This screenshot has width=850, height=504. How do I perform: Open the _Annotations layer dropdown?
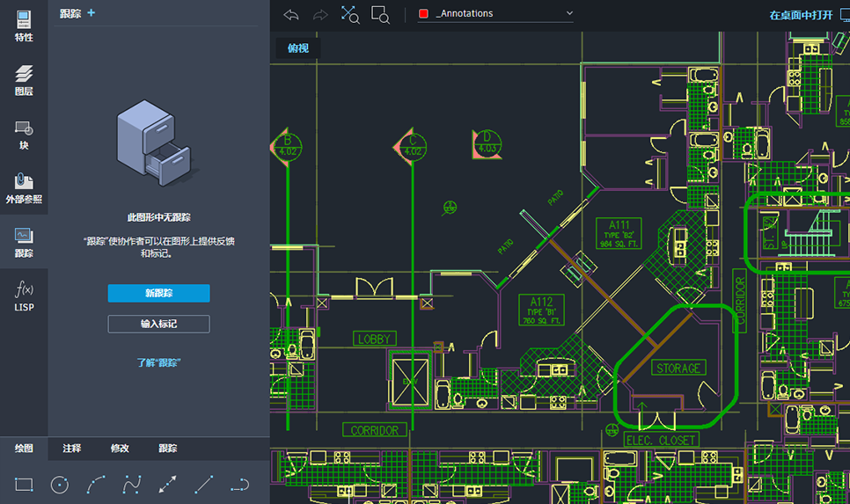(x=496, y=13)
